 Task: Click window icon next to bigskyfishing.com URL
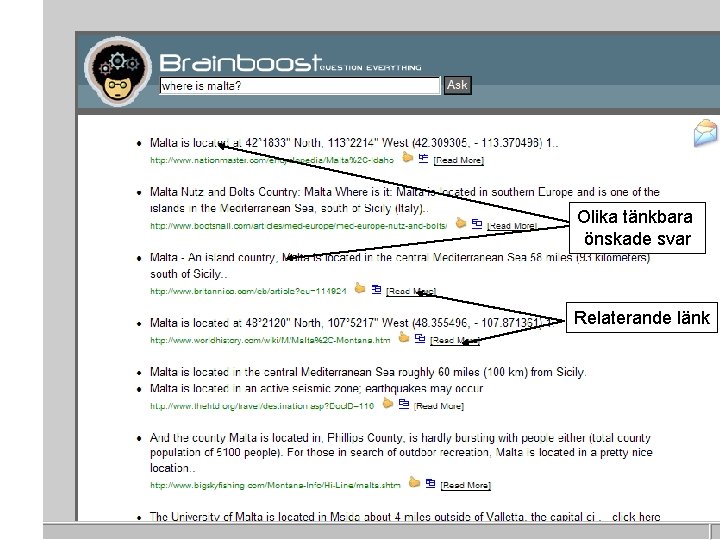(x=430, y=483)
